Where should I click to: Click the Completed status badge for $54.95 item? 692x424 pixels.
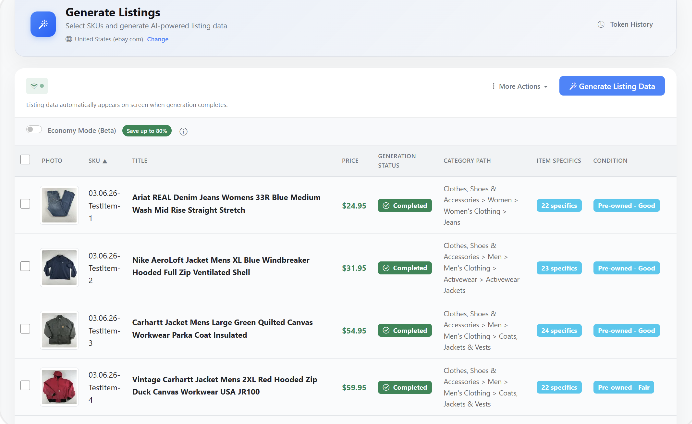click(x=405, y=330)
